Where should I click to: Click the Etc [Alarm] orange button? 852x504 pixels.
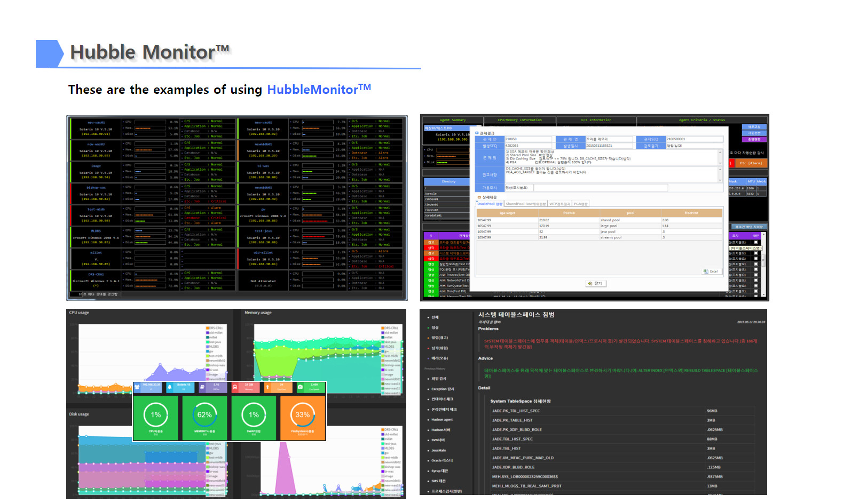(x=752, y=163)
